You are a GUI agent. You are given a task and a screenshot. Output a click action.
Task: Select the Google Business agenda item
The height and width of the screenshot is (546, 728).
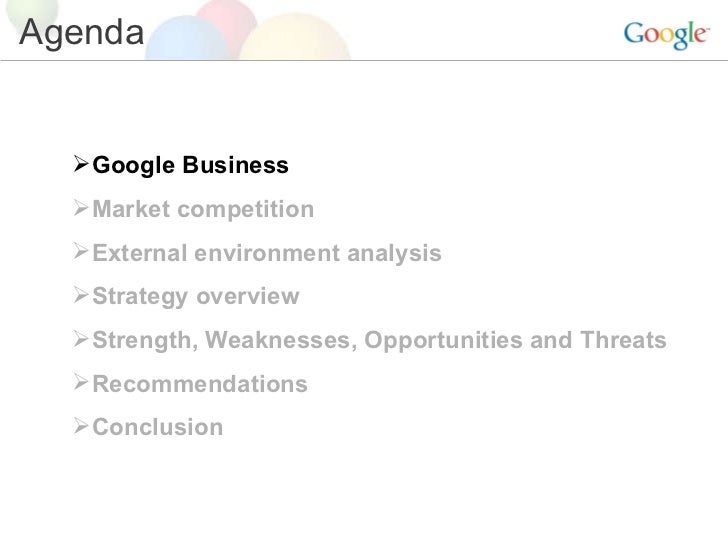click(x=190, y=166)
